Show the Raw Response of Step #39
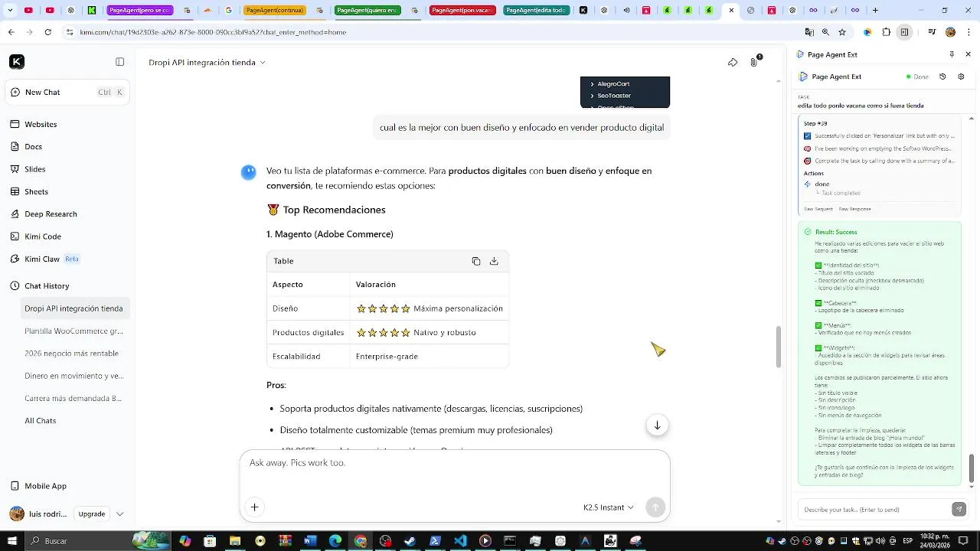This screenshot has width=980, height=551. 854,209
